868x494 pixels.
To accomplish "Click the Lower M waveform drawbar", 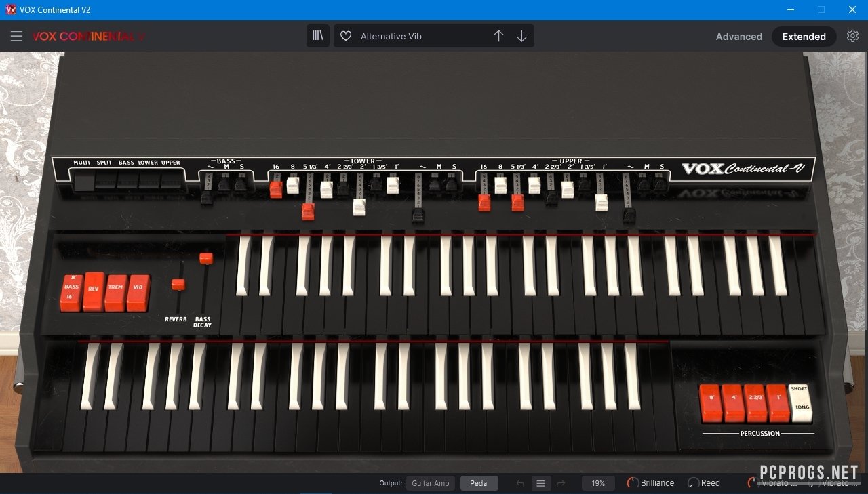I will (x=435, y=184).
